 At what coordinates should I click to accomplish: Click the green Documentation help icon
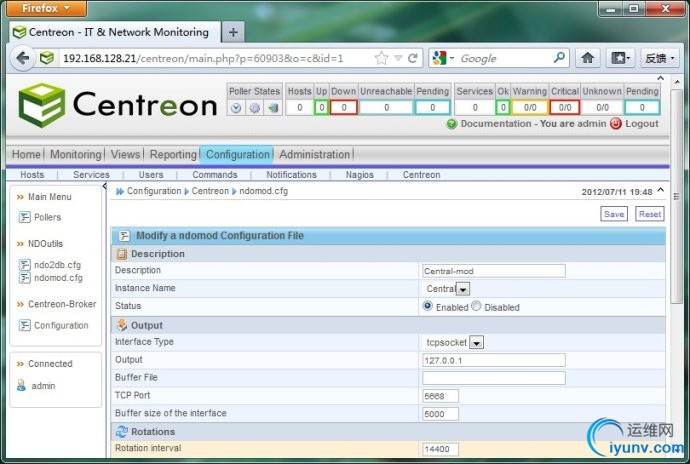pyautogui.click(x=451, y=124)
